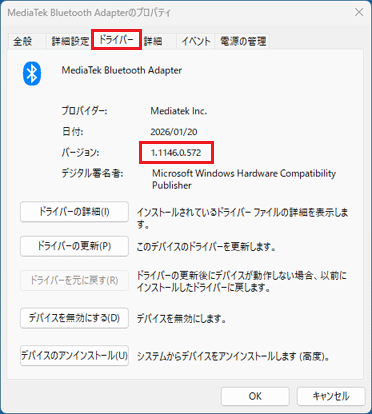Close the properties dialog window
The width and height of the screenshot is (372, 414).
359,12
